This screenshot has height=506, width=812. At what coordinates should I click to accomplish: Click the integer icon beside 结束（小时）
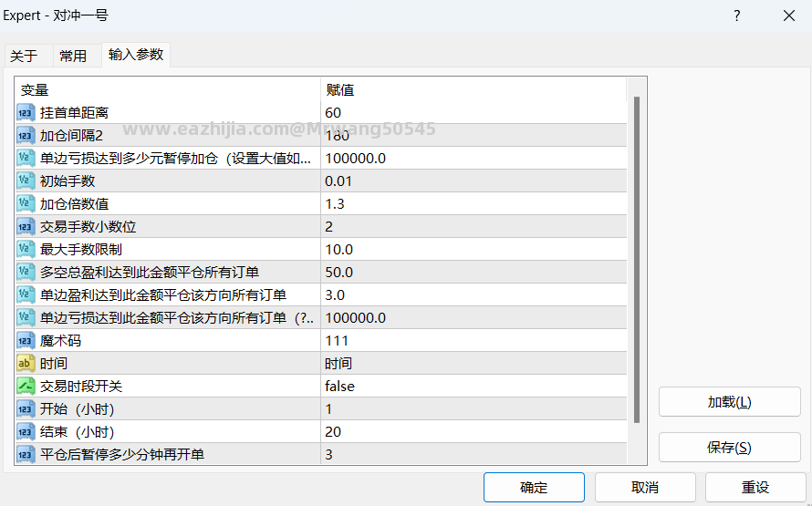coord(26,431)
